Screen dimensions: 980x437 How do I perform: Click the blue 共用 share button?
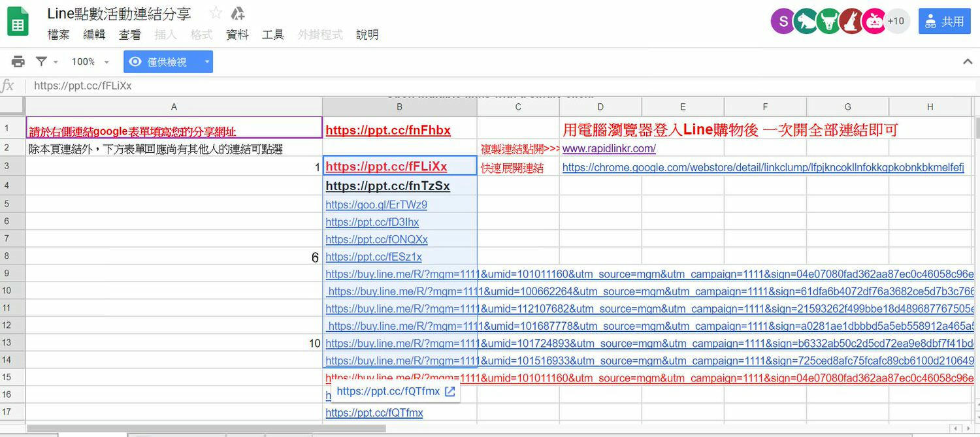point(945,22)
